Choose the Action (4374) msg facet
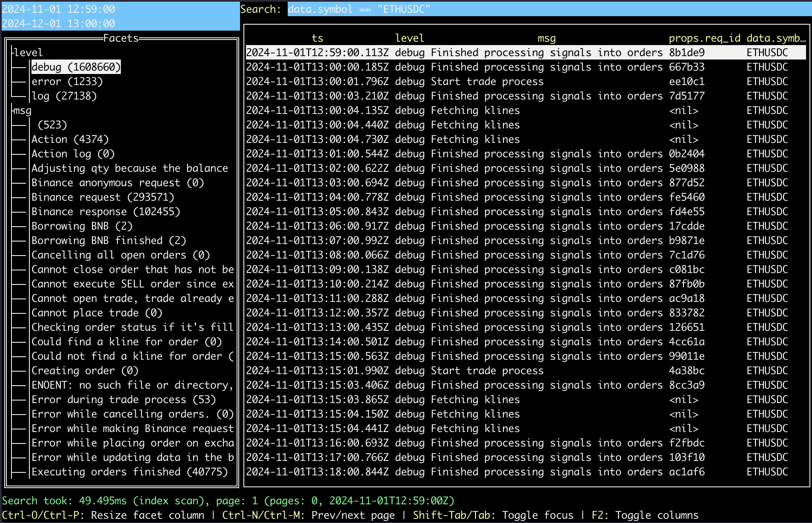The width and height of the screenshot is (812, 523). (x=70, y=139)
